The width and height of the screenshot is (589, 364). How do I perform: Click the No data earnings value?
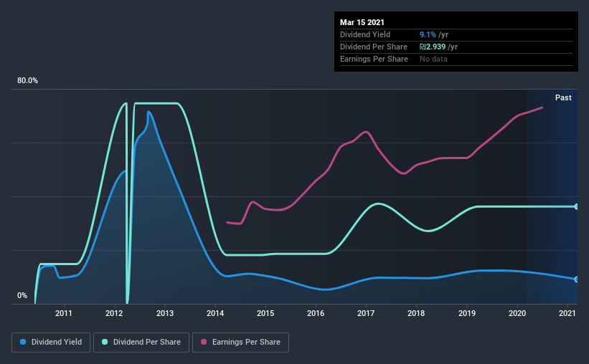click(433, 59)
